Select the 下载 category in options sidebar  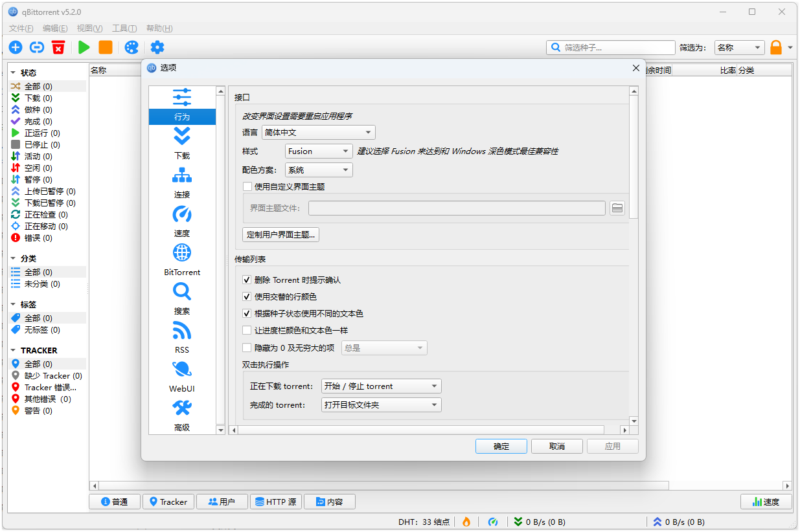[182, 144]
